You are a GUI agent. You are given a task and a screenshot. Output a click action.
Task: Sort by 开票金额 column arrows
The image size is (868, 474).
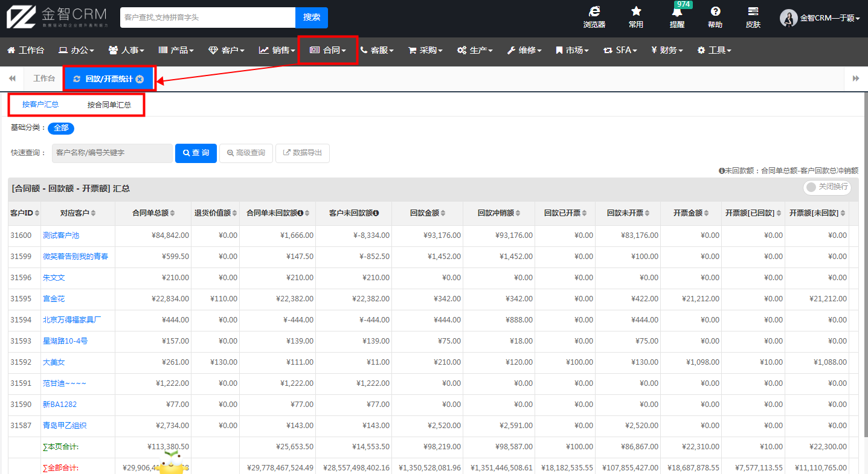point(707,213)
